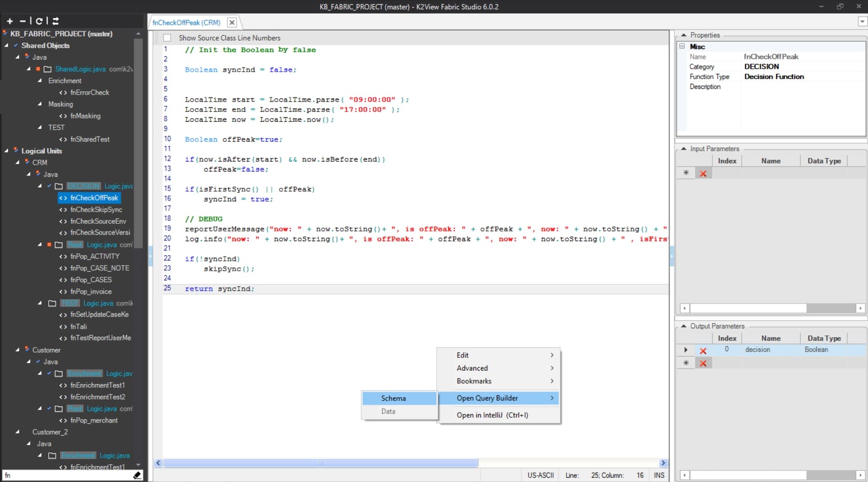Click the plus expand-all icon in project tree toolbar

[10, 21]
